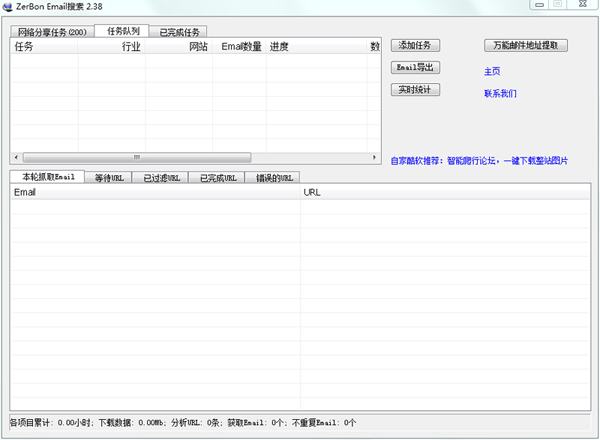This screenshot has height=440, width=600.
Task: Click the left arrow of horizontal scrollbar
Action: [15, 157]
